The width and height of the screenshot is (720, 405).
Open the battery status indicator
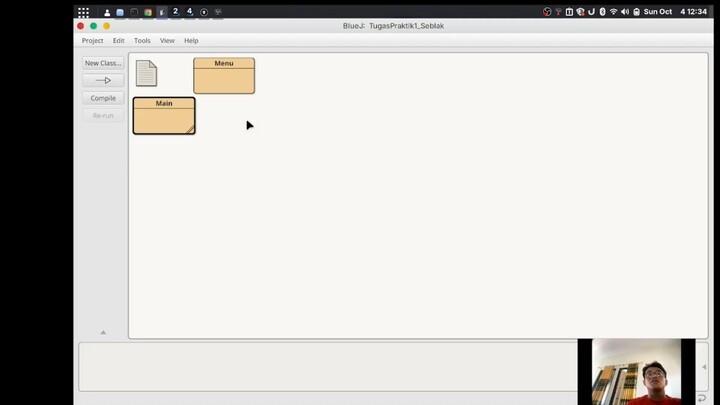(x=636, y=12)
